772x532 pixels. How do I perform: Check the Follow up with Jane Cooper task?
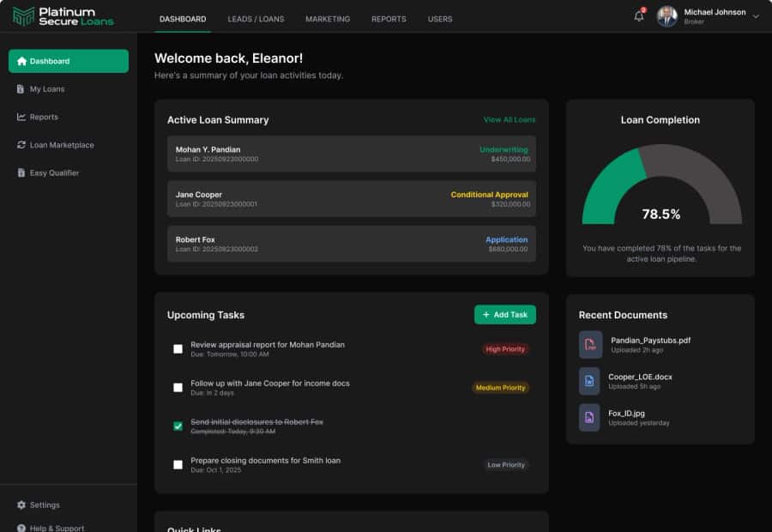pos(178,388)
